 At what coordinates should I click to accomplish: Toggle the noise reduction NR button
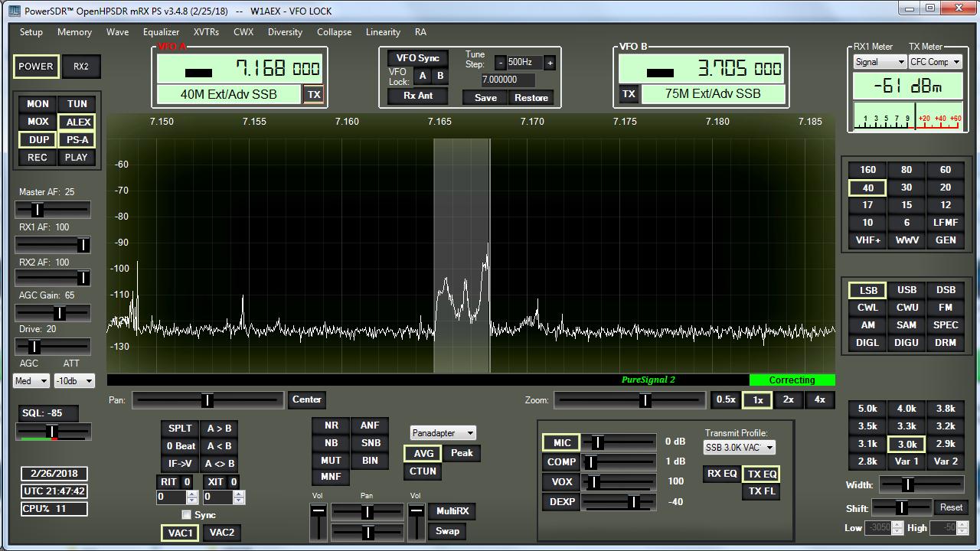pyautogui.click(x=331, y=425)
